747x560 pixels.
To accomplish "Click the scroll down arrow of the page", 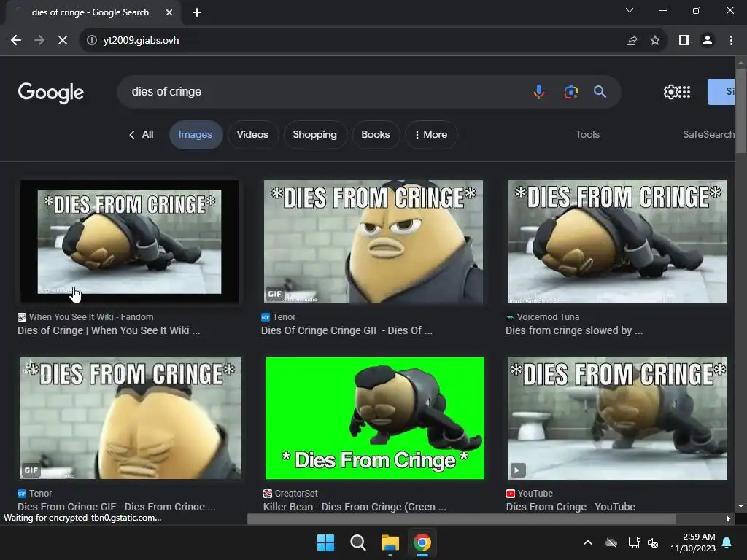I will (x=741, y=506).
